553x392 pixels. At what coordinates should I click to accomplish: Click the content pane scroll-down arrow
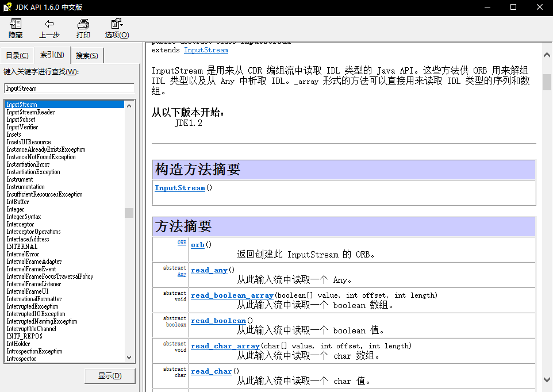point(547,380)
